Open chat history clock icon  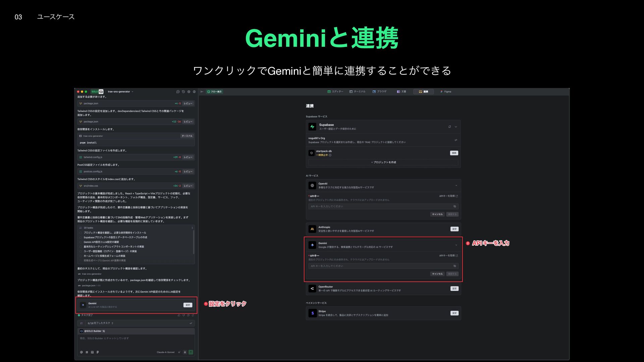coord(183,92)
